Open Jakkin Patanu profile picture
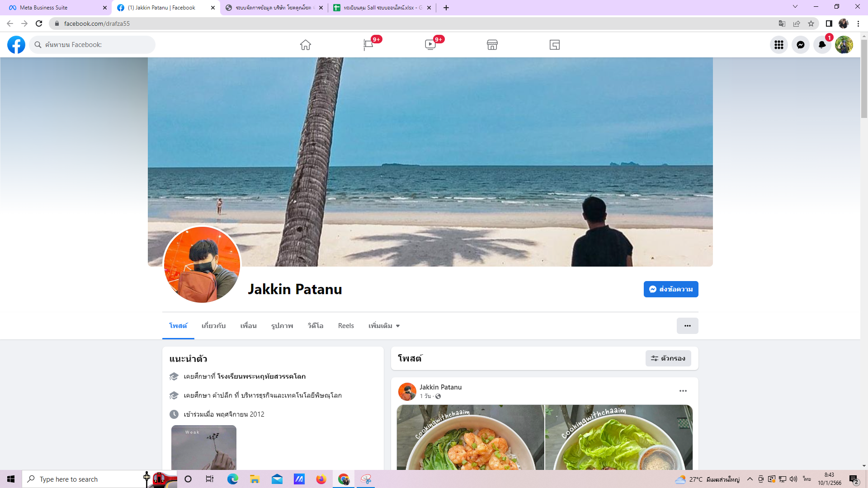The image size is (868, 488). tap(202, 265)
